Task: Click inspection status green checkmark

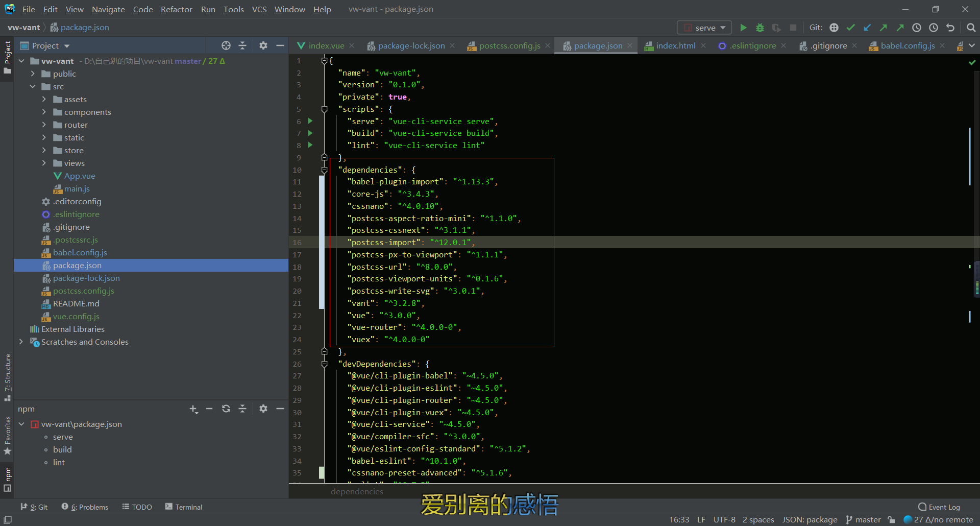Action: click(972, 62)
